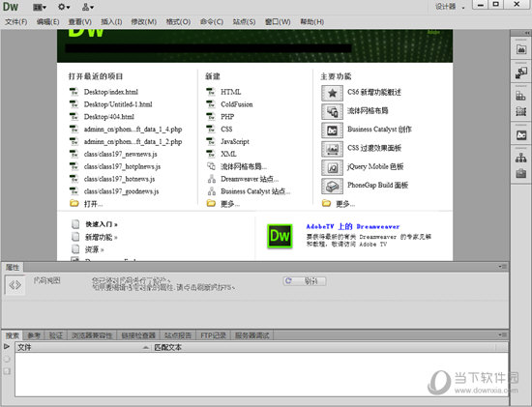Open the 属性 panel options menu

point(503,267)
